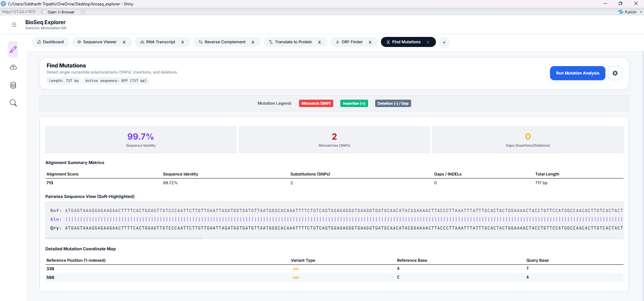Screen dimensions: 644x301
Task: Close the Reverse Complement tab
Action: 253,42
